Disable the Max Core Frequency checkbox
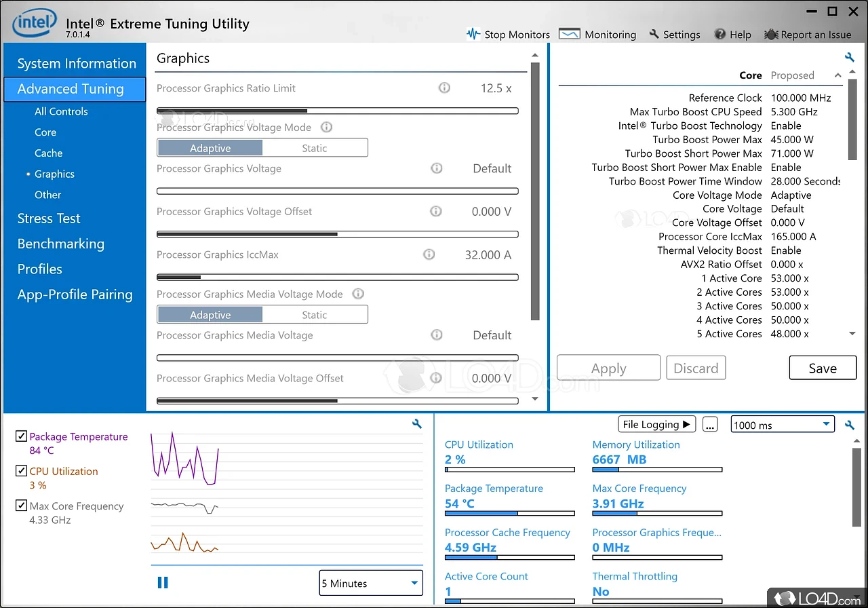Viewport: 868px width, 608px height. coord(21,506)
